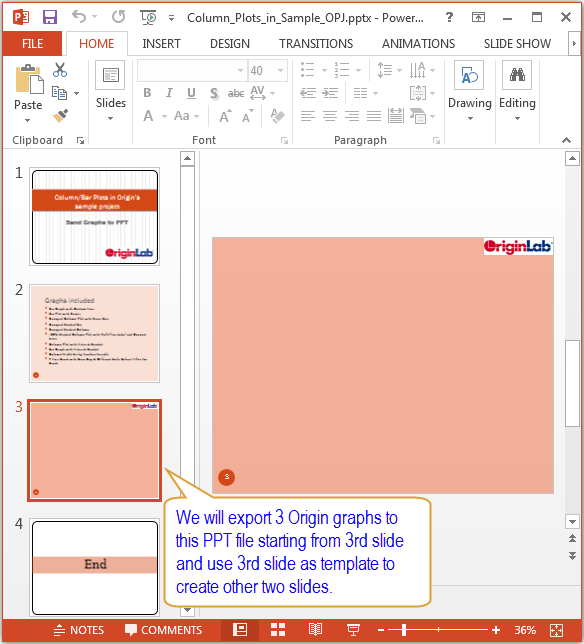
Task: Toggle Bold formatting button
Action: 147,93
